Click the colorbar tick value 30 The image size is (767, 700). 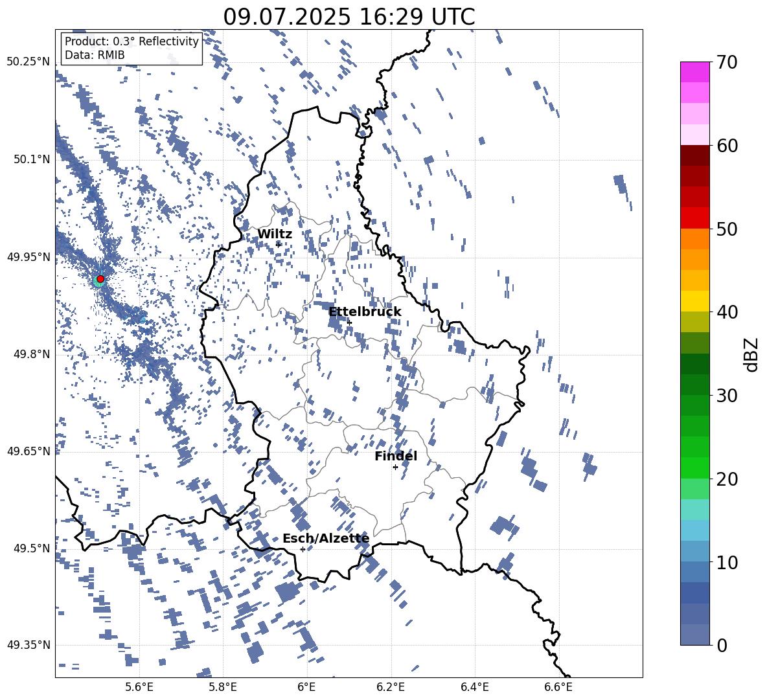[x=727, y=396]
